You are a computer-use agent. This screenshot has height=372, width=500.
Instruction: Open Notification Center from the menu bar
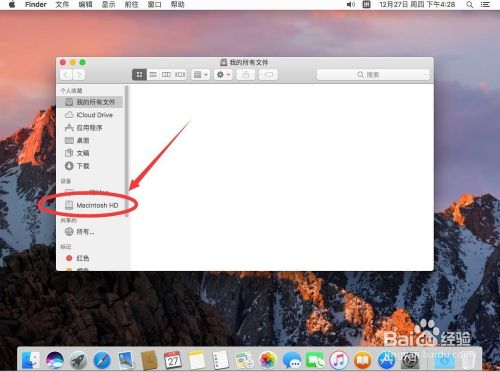[485, 5]
